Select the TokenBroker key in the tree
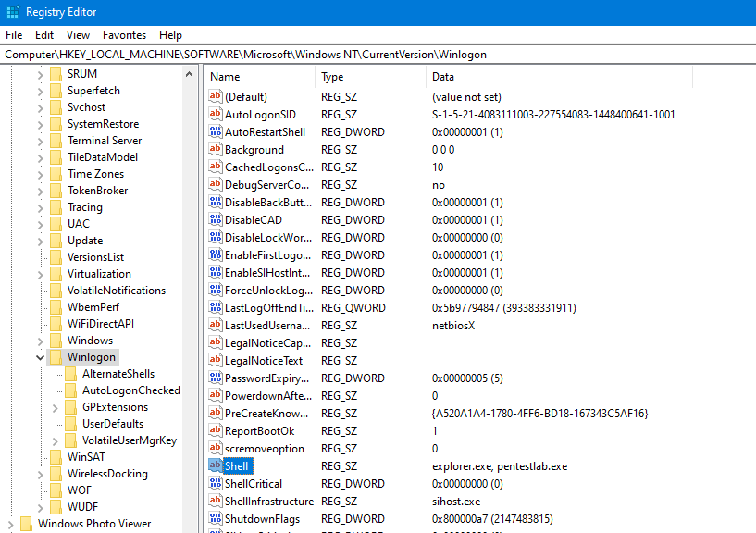 tap(97, 191)
